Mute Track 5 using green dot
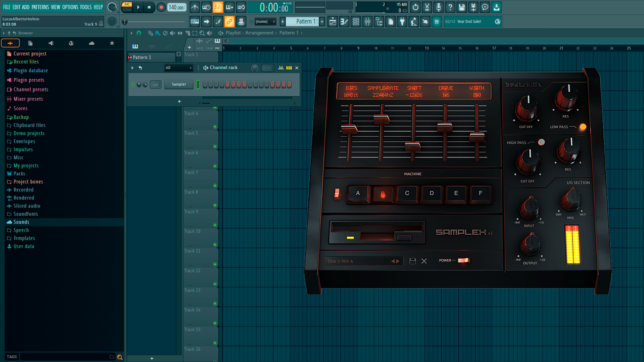This screenshot has width=644, height=362. click(x=215, y=147)
